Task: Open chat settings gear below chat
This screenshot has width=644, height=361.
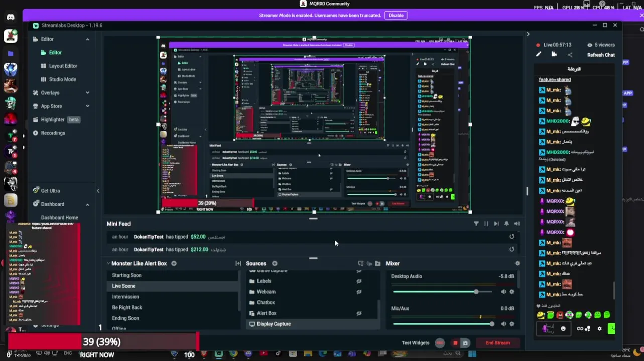Action: pos(599,329)
